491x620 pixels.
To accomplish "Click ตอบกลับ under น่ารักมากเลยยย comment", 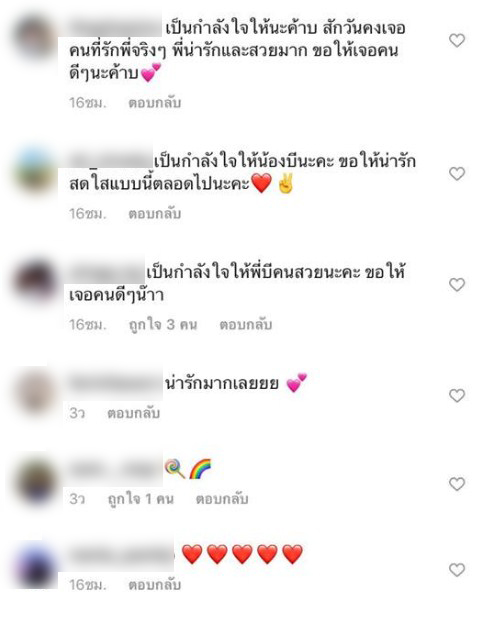I will tap(134, 413).
